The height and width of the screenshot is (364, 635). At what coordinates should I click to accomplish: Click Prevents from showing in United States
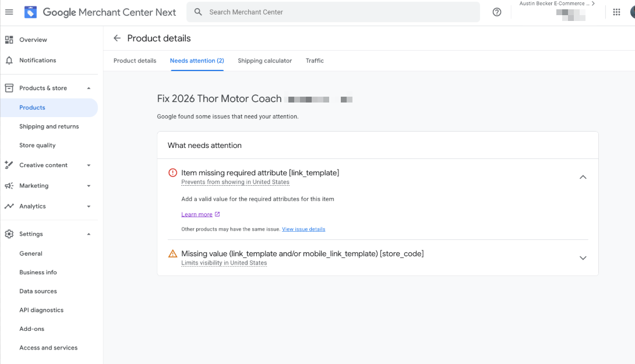click(235, 182)
